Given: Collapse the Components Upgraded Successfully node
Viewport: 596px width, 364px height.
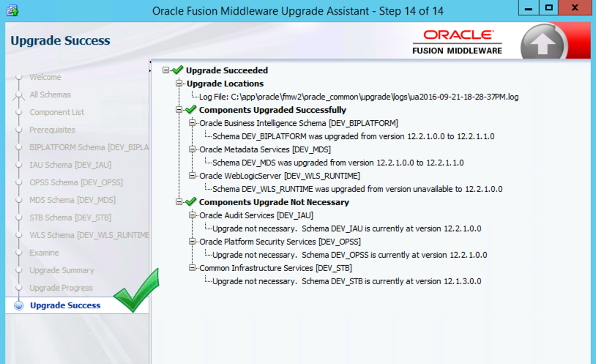Looking at the screenshot, I should 179,110.
